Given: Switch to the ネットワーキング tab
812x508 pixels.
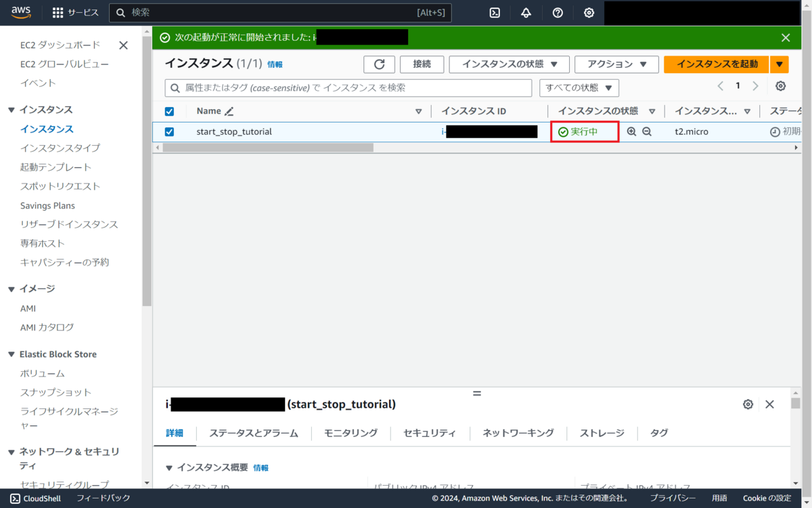Looking at the screenshot, I should click(518, 433).
